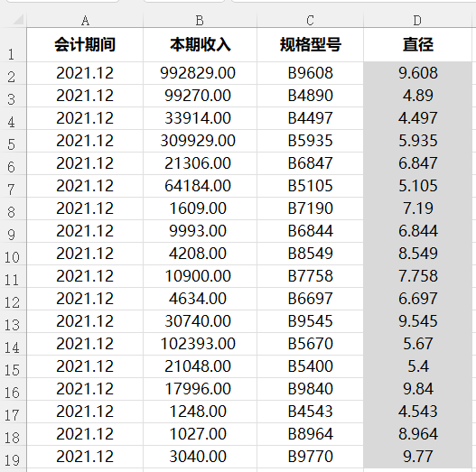Select cell with 992829.00
Screen dimensions: 476x472
200,73
